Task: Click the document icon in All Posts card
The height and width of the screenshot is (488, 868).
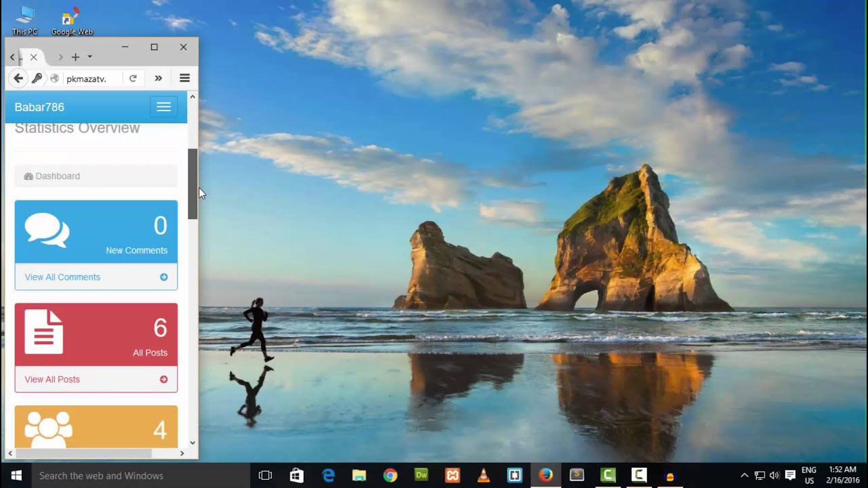Action: pyautogui.click(x=44, y=332)
